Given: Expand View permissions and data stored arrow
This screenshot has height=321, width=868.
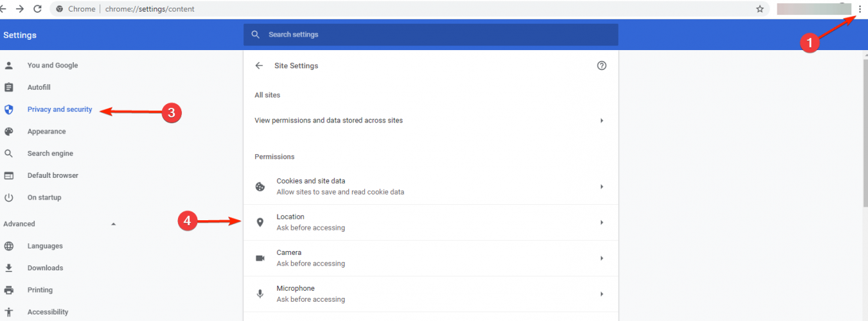Looking at the screenshot, I should [x=602, y=121].
